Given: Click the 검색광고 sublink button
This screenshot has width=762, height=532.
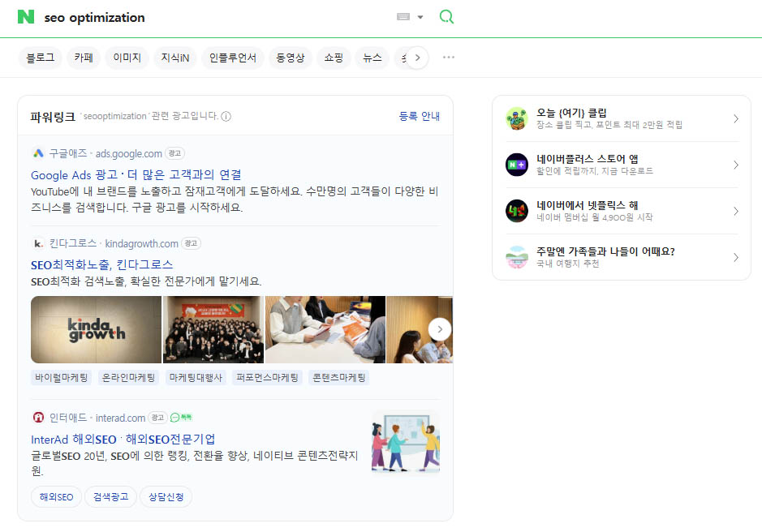Looking at the screenshot, I should (111, 497).
